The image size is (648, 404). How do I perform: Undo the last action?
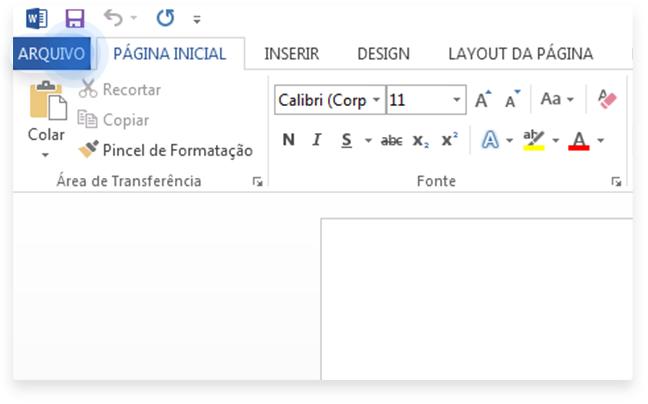pyautogui.click(x=113, y=18)
